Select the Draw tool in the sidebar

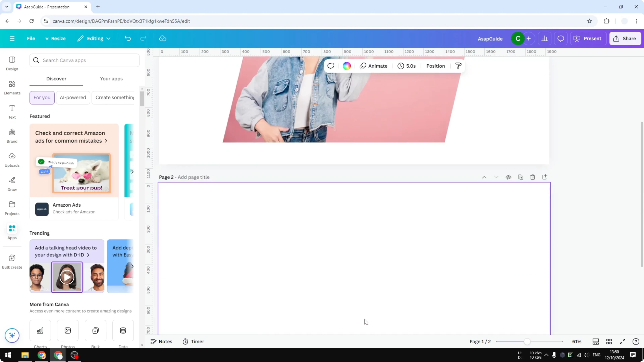(12, 184)
